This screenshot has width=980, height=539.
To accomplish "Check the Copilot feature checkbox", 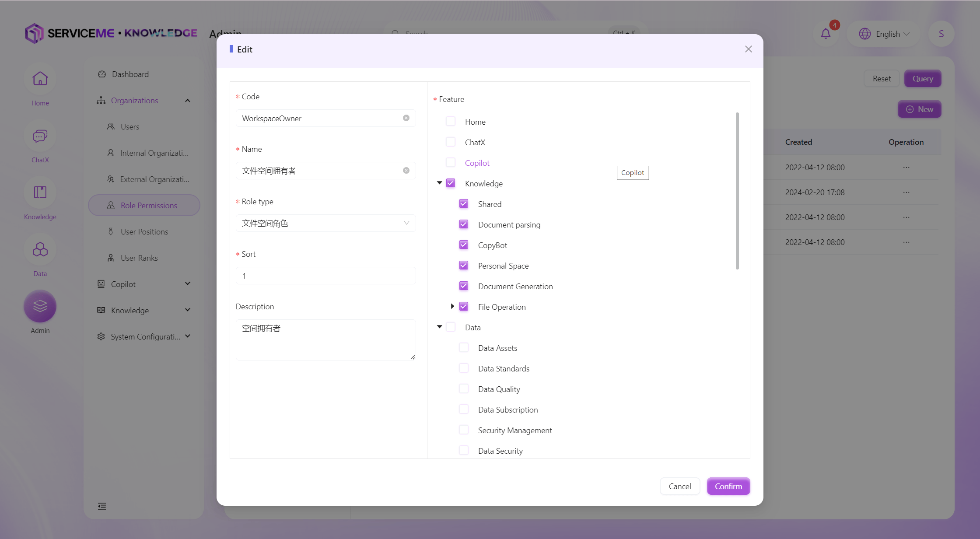I will [x=451, y=163].
